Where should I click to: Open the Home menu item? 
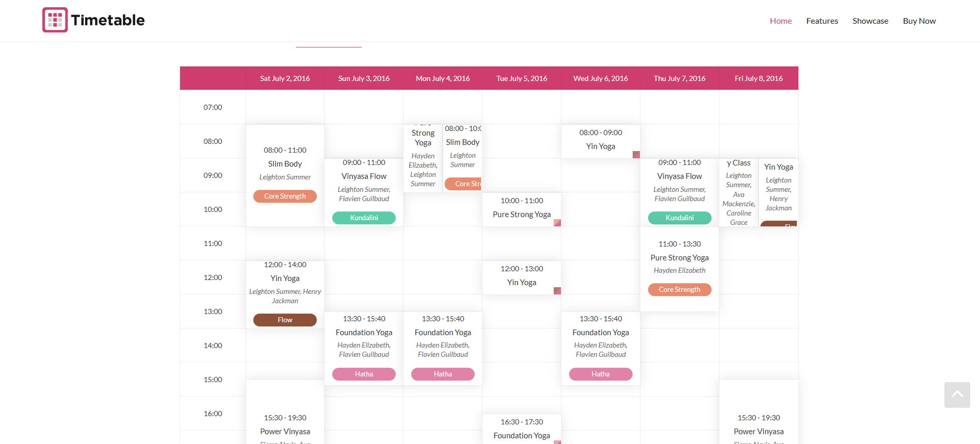pyautogui.click(x=780, y=21)
